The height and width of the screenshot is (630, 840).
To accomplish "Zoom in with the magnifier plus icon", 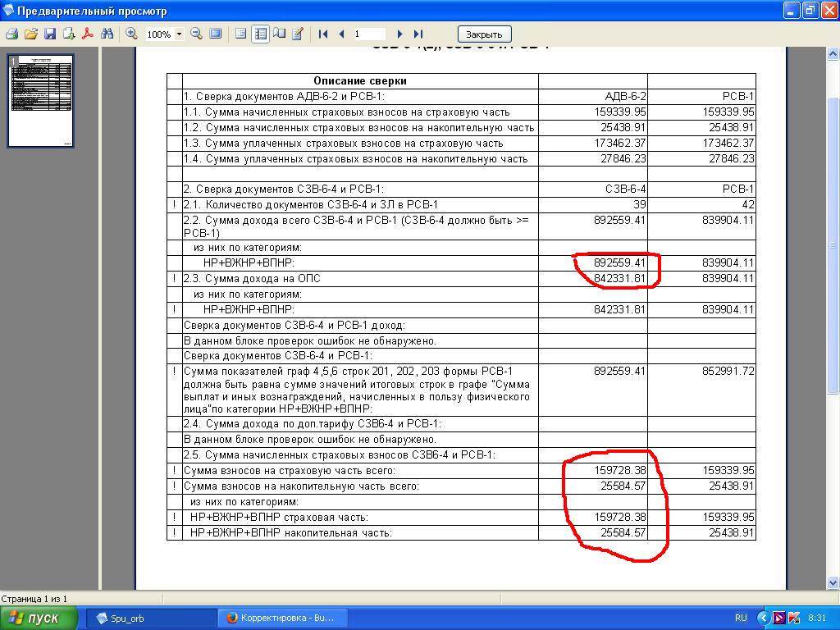I will tap(131, 34).
